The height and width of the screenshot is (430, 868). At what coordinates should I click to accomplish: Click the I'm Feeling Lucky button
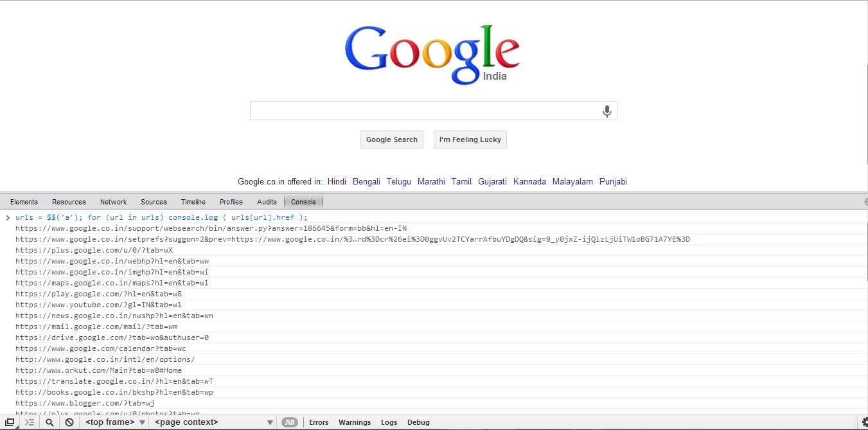point(470,139)
